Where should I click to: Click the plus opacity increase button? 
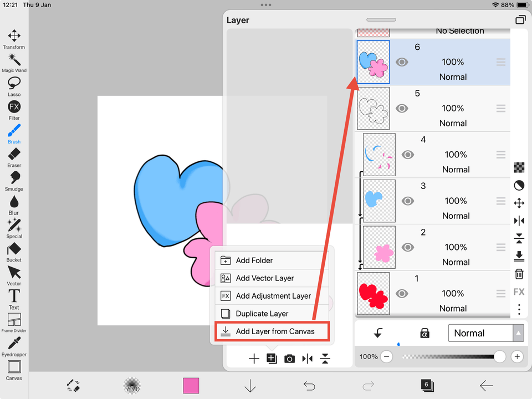click(x=517, y=357)
